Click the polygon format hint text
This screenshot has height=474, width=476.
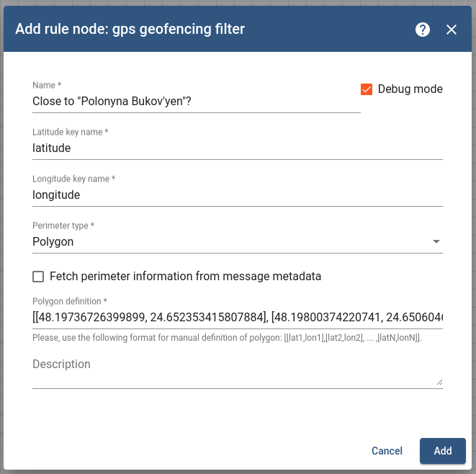227,338
